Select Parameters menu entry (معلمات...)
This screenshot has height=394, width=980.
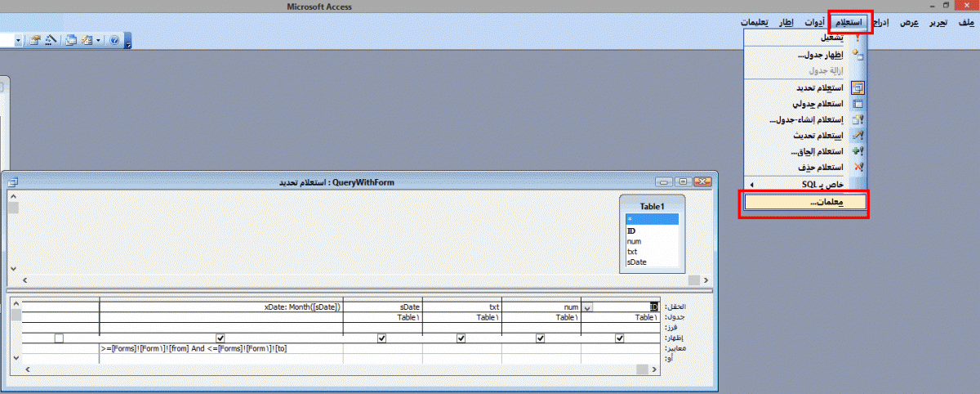(804, 204)
